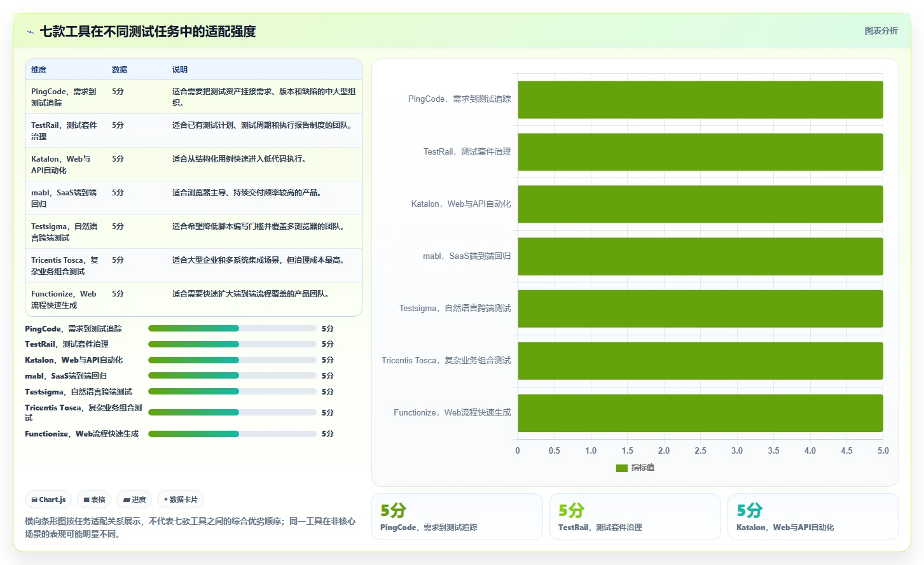Image resolution: width=924 pixels, height=565 pixels.
Task: Open the PingCode 5分 data card
Action: (457, 517)
